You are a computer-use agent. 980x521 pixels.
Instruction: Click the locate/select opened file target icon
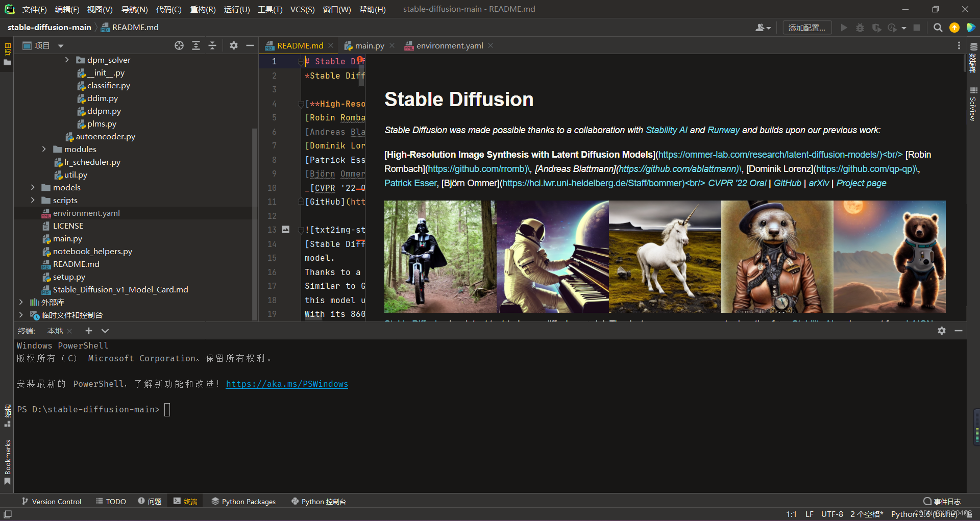[179, 46]
